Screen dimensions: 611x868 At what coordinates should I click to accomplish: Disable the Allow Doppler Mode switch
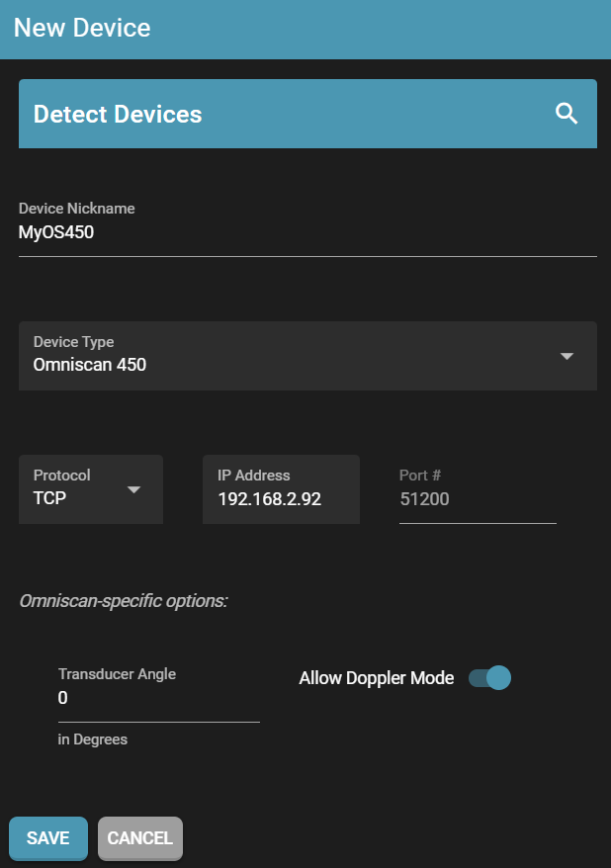(490, 678)
